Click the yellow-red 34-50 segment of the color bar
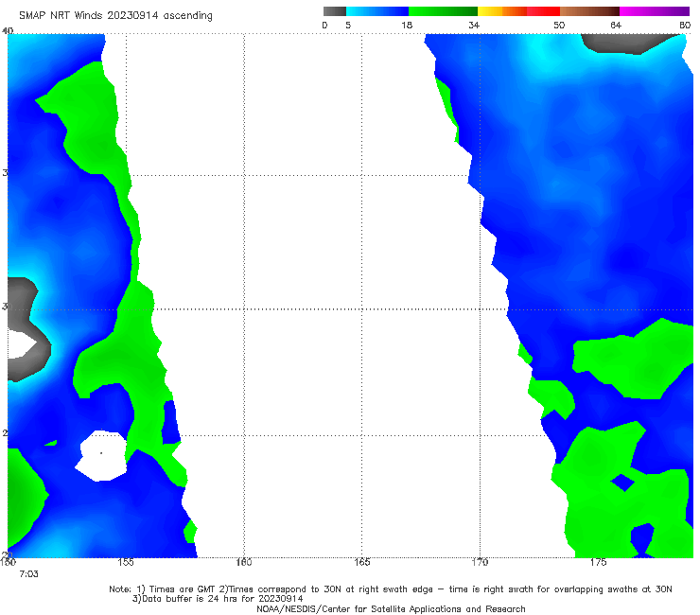The width and height of the screenshot is (700, 615). (518, 11)
